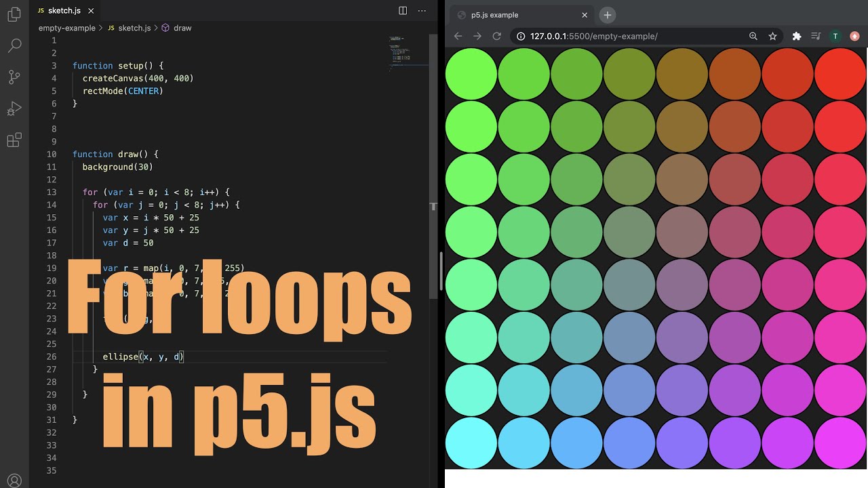Image resolution: width=868 pixels, height=488 pixels.
Task: Close the sketch.js editor tab
Action: [91, 11]
